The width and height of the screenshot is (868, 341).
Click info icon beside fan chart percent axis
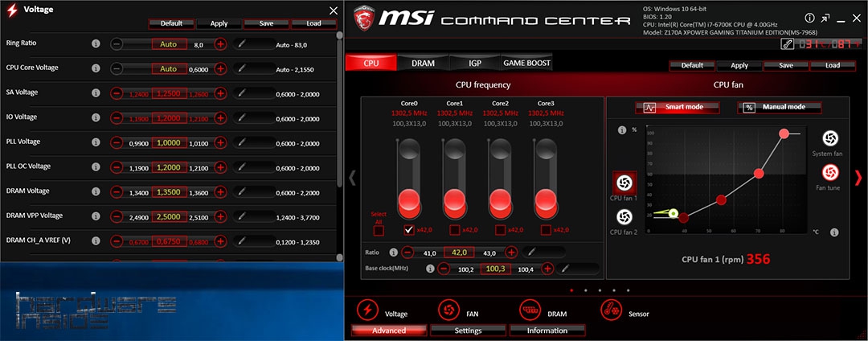point(622,130)
